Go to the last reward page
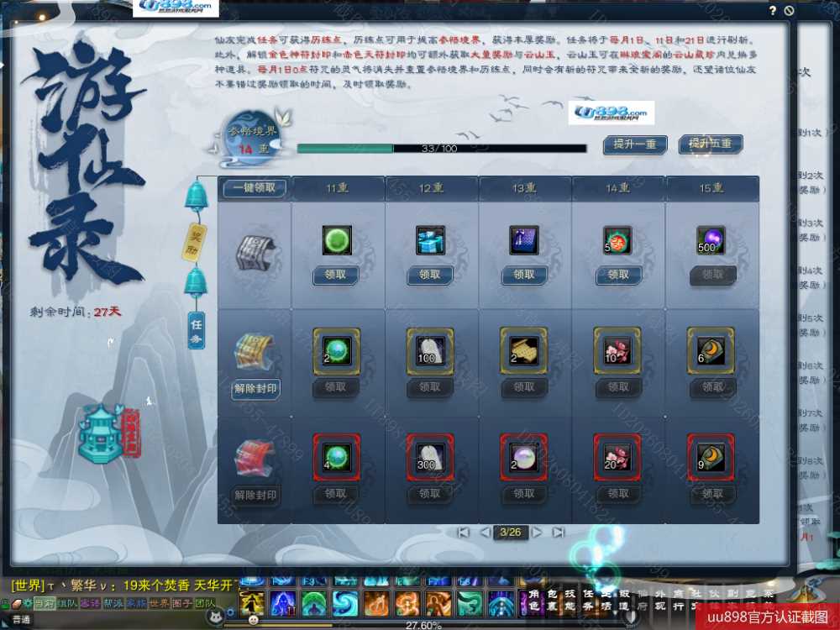This screenshot has height=630, width=840. coord(558,533)
